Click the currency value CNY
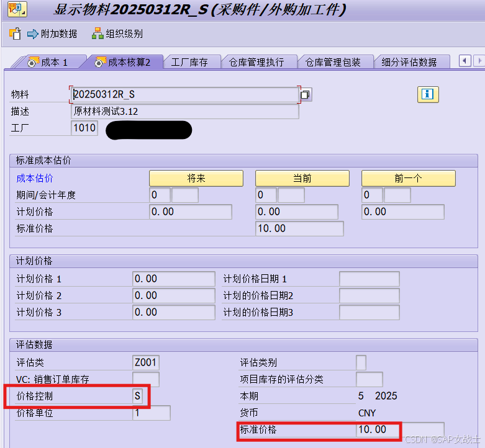 (367, 413)
